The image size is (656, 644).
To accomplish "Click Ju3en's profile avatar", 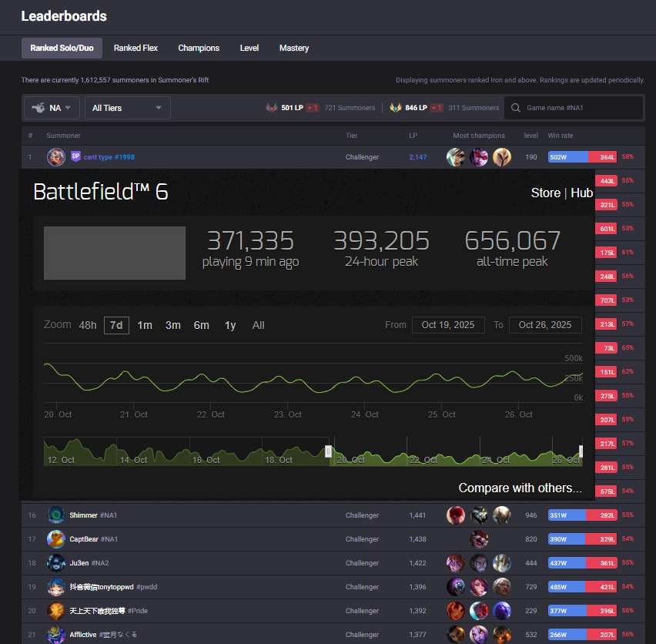I will click(x=56, y=563).
